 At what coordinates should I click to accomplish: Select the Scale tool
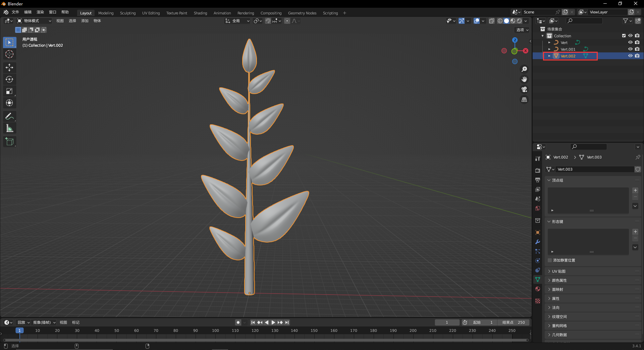tap(9, 91)
